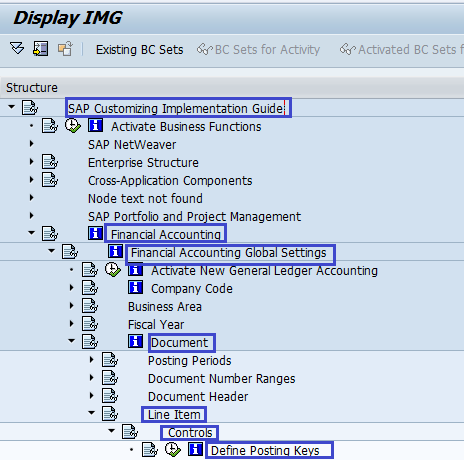Expand the Fiscal Year node

click(71, 324)
